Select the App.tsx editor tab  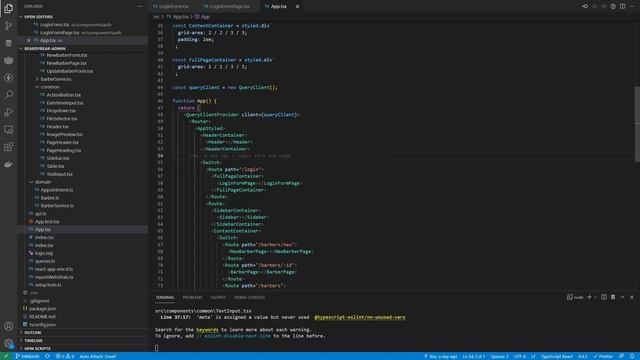pyautogui.click(x=278, y=7)
